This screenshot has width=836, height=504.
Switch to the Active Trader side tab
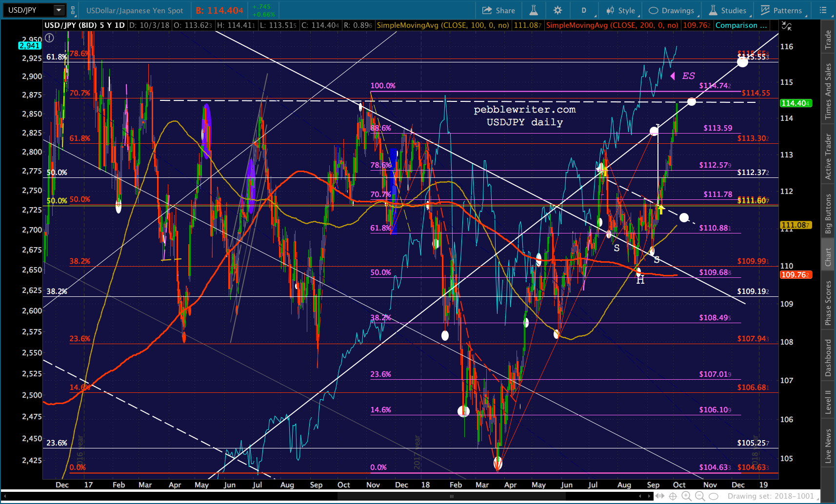828,156
